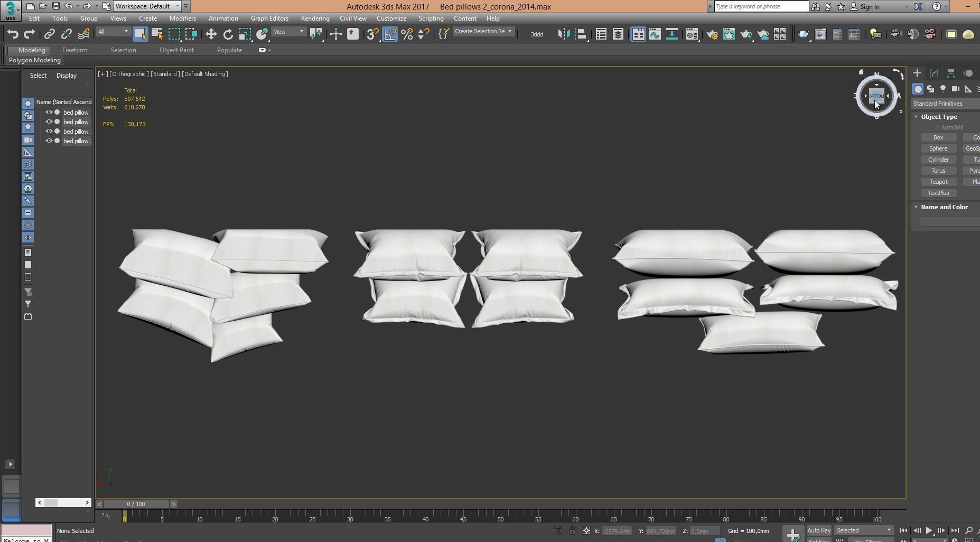The height and width of the screenshot is (542, 980).
Task: Switch to the Modify command panel tab
Action: (934, 73)
